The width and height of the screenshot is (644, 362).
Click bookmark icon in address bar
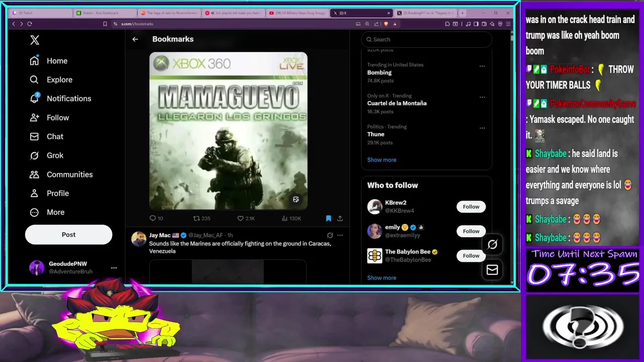click(105, 24)
